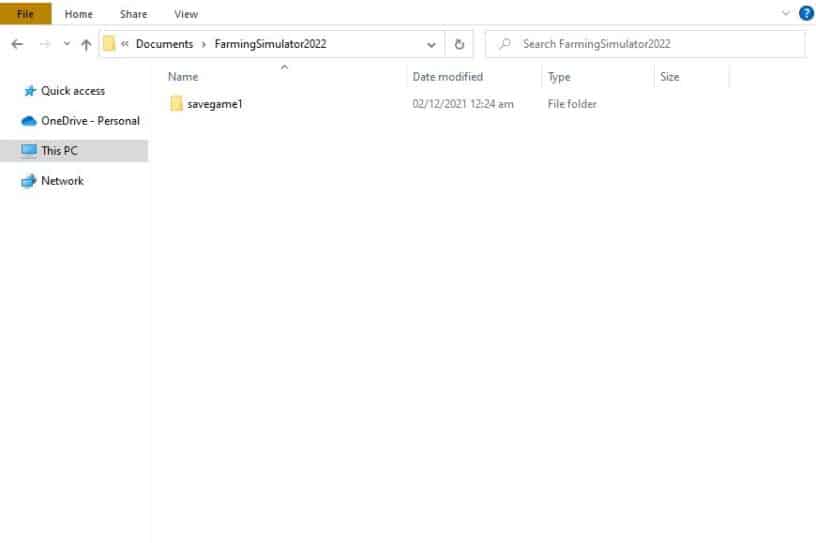Go up one folder level
The image size is (816, 543).
click(x=86, y=44)
